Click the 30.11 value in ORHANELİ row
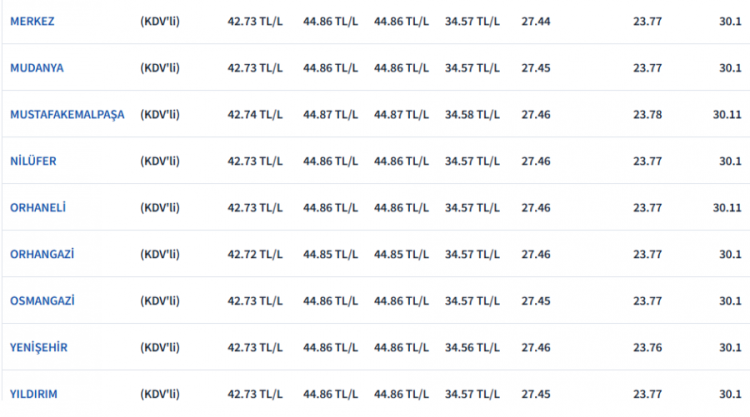 pyautogui.click(x=727, y=207)
